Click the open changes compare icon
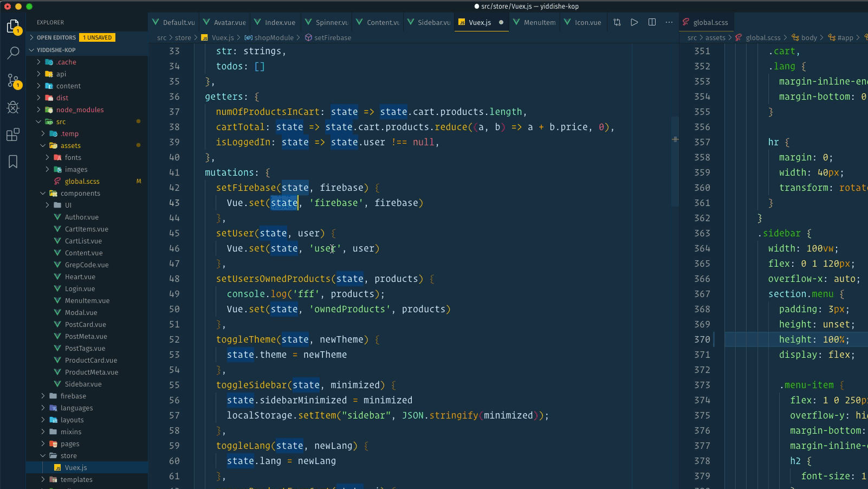 pos(617,22)
